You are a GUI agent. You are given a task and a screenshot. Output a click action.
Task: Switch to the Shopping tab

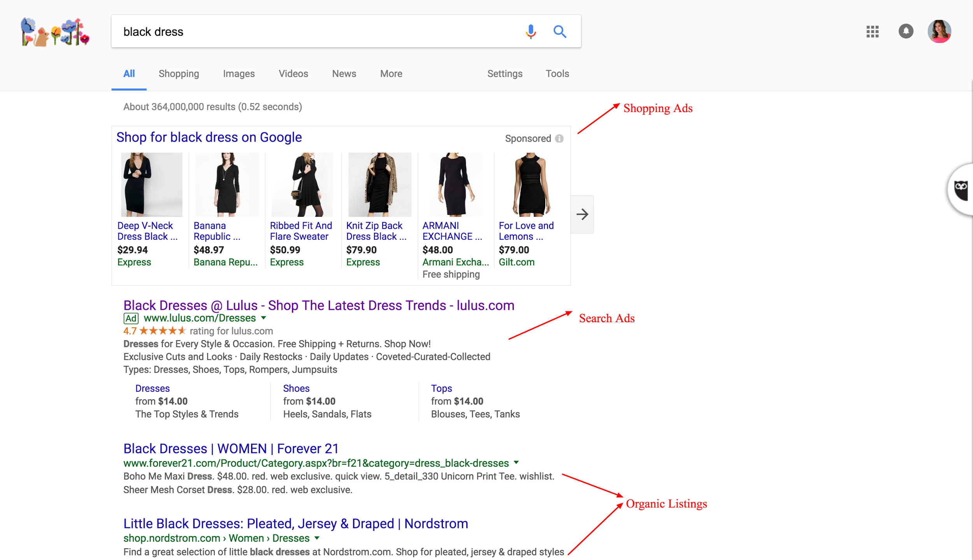179,74
